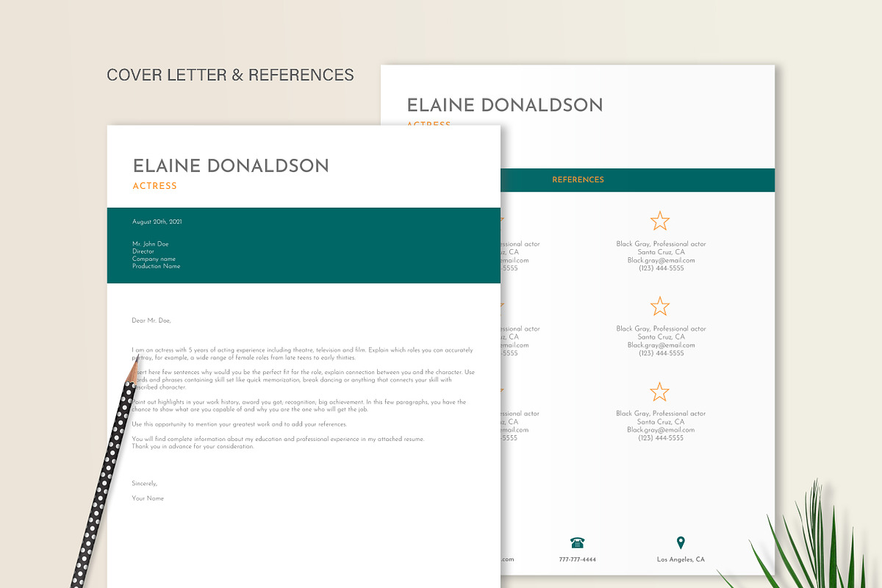Click the paragraph starting 'I am an actress with 5 years'
Screen dimensions: 882x588
(303, 354)
